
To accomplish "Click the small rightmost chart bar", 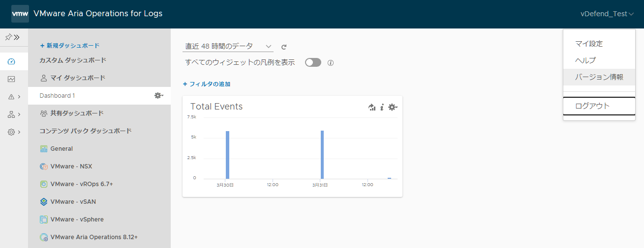I will [389, 178].
